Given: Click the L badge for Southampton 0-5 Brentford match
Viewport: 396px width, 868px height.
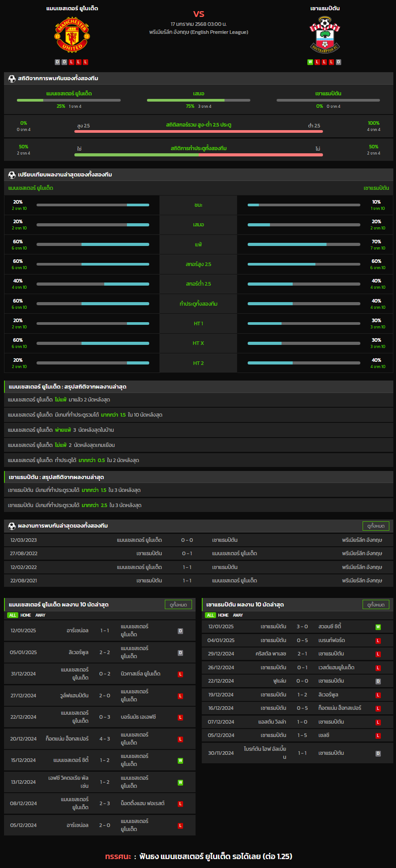Looking at the screenshot, I should point(378,641).
